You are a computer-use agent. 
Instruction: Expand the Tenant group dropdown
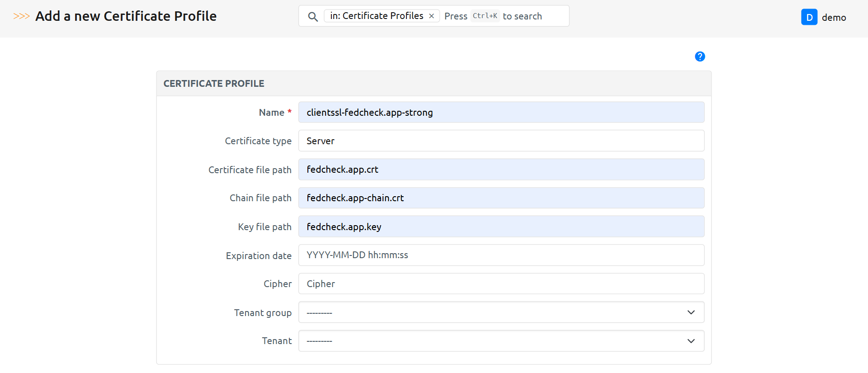pyautogui.click(x=501, y=312)
